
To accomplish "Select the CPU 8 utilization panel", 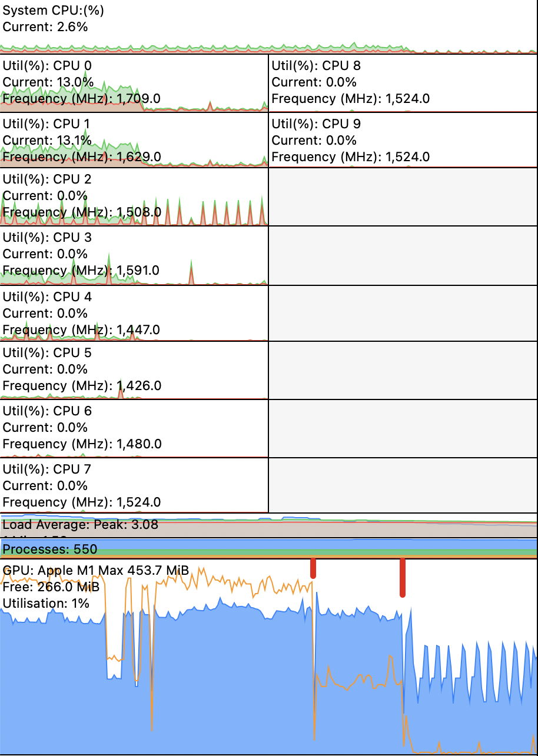I will 403,83.
